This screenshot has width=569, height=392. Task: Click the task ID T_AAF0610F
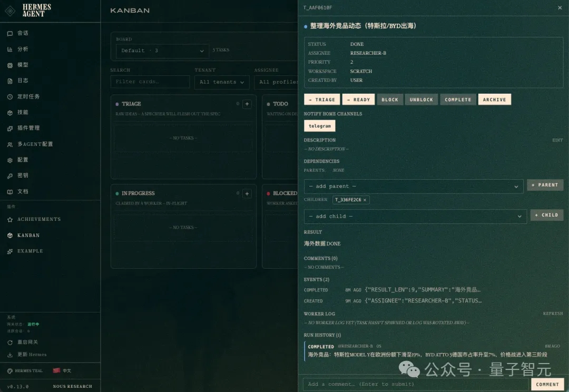318,7
